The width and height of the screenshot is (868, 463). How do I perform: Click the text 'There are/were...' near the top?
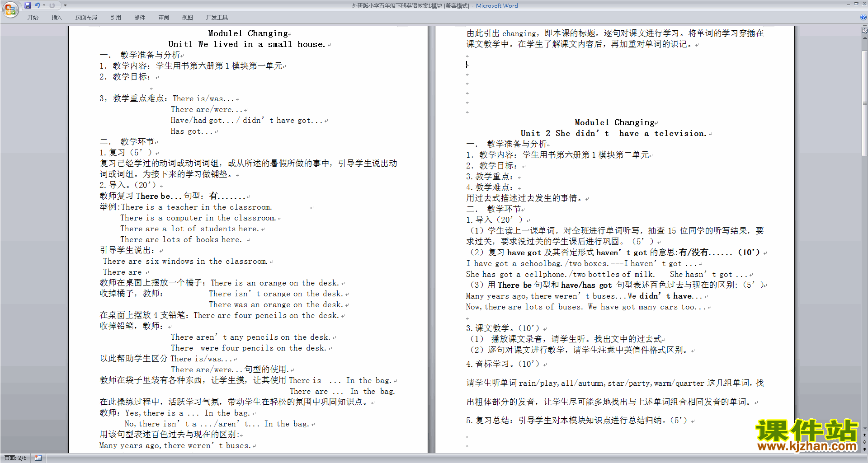coord(207,109)
